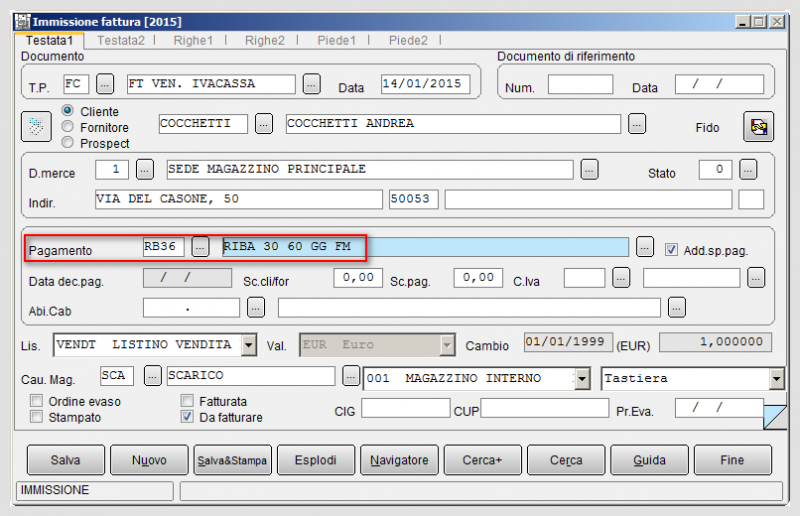Screen dimensions: 800x516
Task: Click the reference document Data field
Action: (719, 84)
